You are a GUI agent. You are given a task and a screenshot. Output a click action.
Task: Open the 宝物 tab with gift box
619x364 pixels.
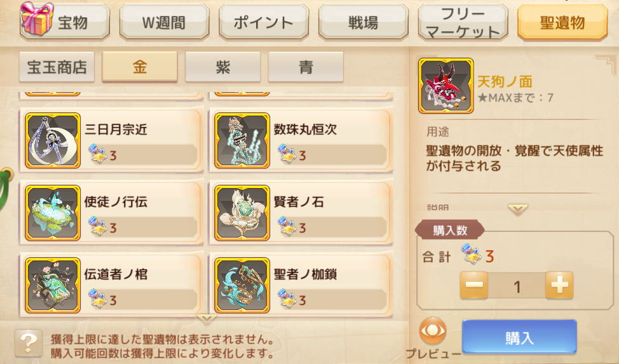click(x=65, y=22)
